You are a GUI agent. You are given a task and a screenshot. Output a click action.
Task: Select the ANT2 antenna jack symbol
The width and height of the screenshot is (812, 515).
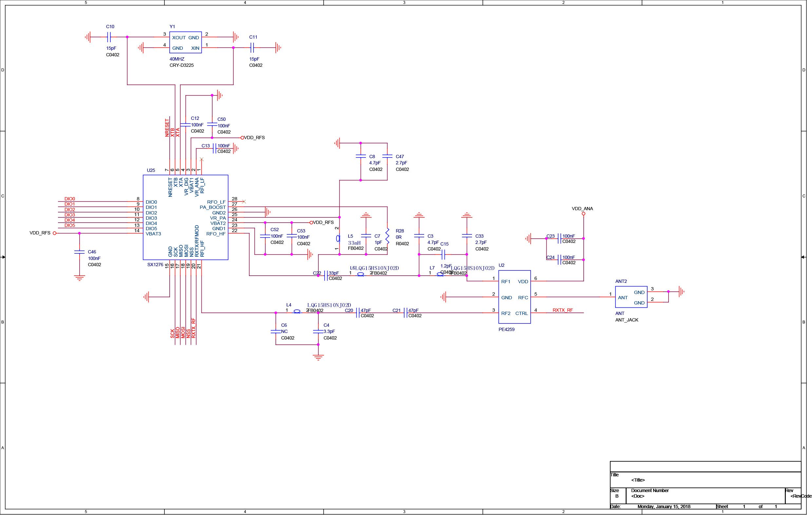(631, 297)
